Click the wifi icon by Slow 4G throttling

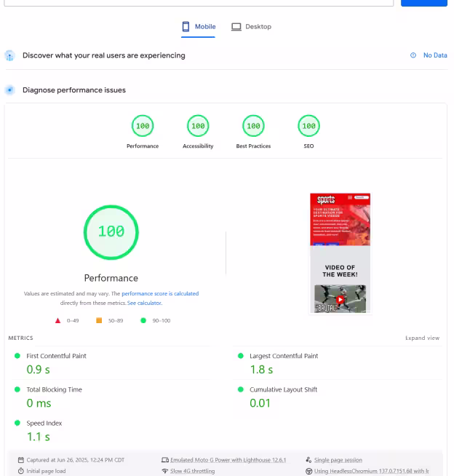pos(165,471)
